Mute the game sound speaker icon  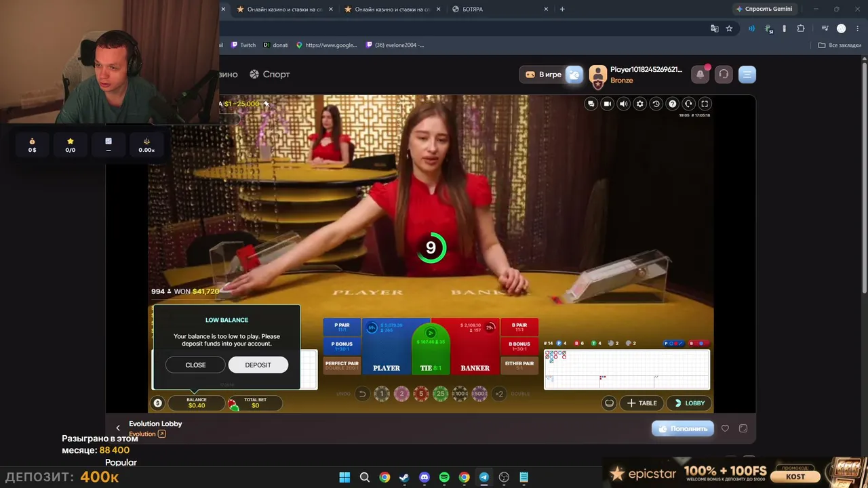click(x=624, y=104)
